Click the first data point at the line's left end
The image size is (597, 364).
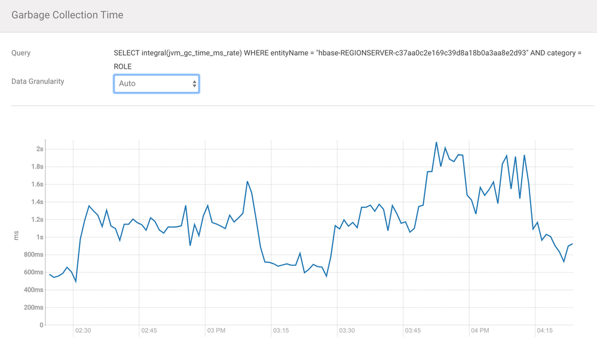click(50, 274)
